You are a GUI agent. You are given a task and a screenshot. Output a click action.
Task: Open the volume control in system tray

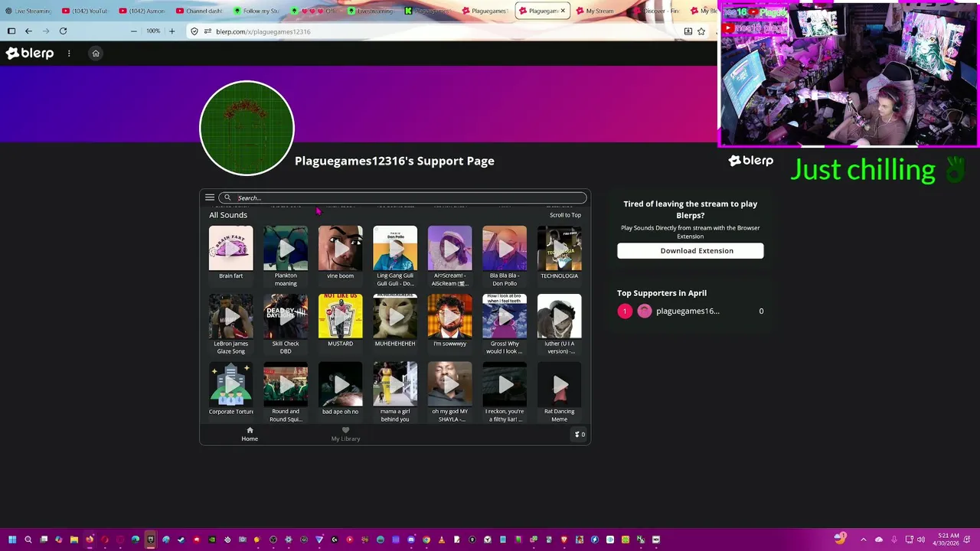pos(921,540)
